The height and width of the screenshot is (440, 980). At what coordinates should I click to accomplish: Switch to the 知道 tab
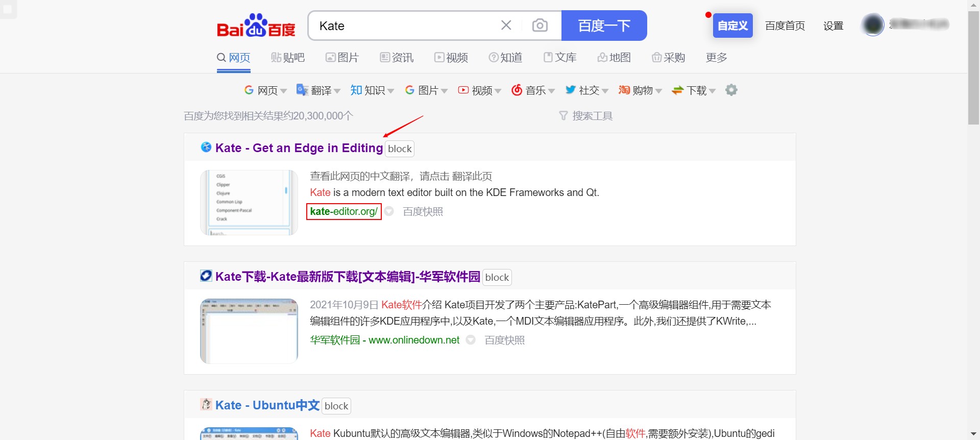tap(505, 58)
